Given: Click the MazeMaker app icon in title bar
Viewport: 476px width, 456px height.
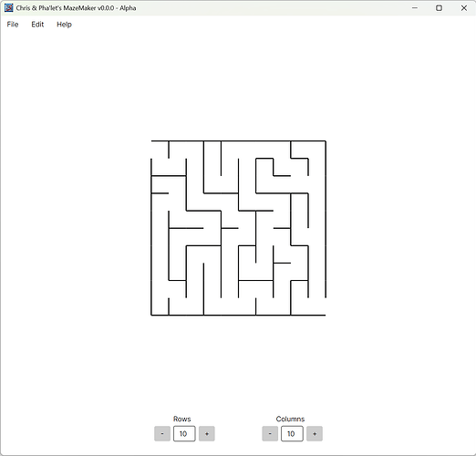Looking at the screenshot, I should 9,8.
